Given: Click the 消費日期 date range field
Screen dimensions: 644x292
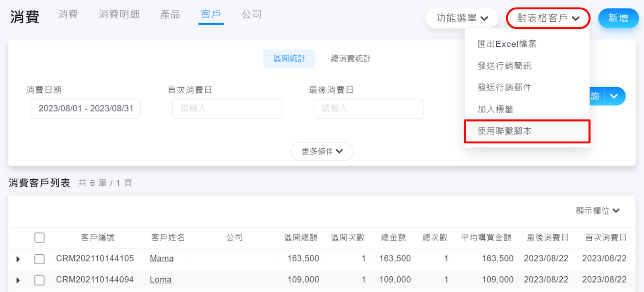Looking at the screenshot, I should tap(86, 109).
